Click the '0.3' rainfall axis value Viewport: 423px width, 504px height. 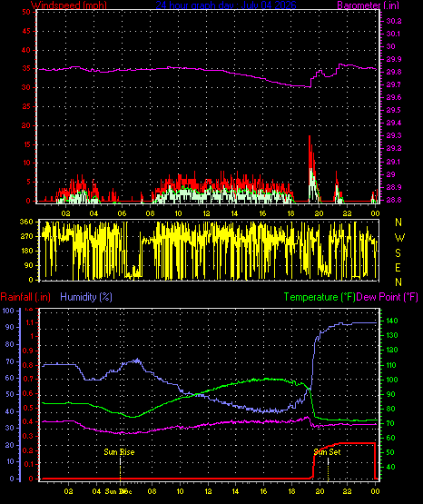28,436
